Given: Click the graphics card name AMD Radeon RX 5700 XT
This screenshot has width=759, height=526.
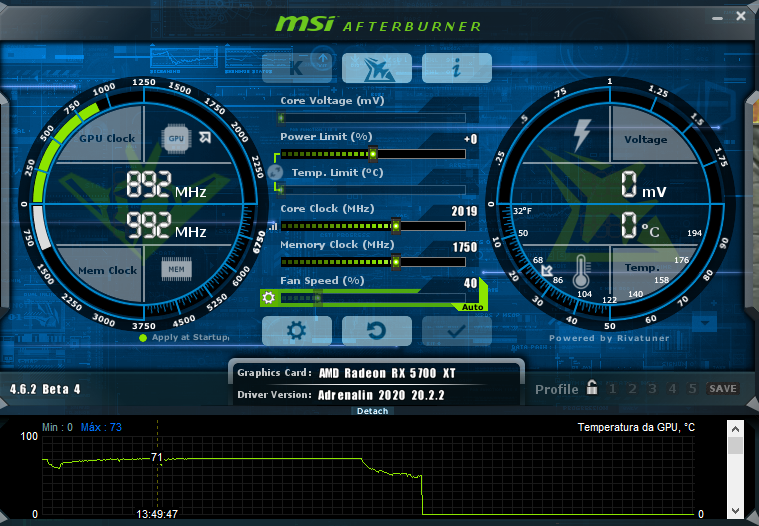Looking at the screenshot, I should click(x=387, y=373).
